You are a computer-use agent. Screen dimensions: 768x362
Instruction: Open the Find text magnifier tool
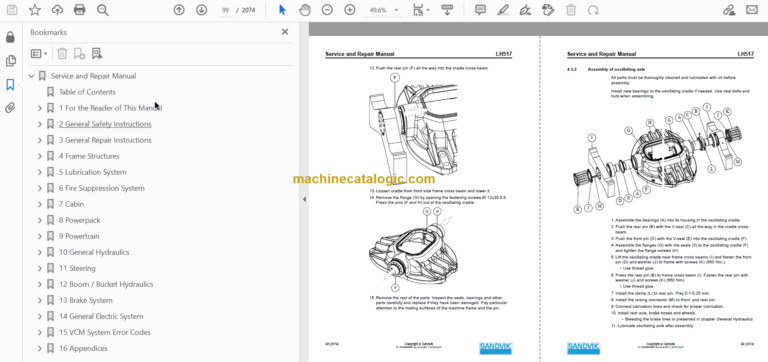[x=102, y=10]
